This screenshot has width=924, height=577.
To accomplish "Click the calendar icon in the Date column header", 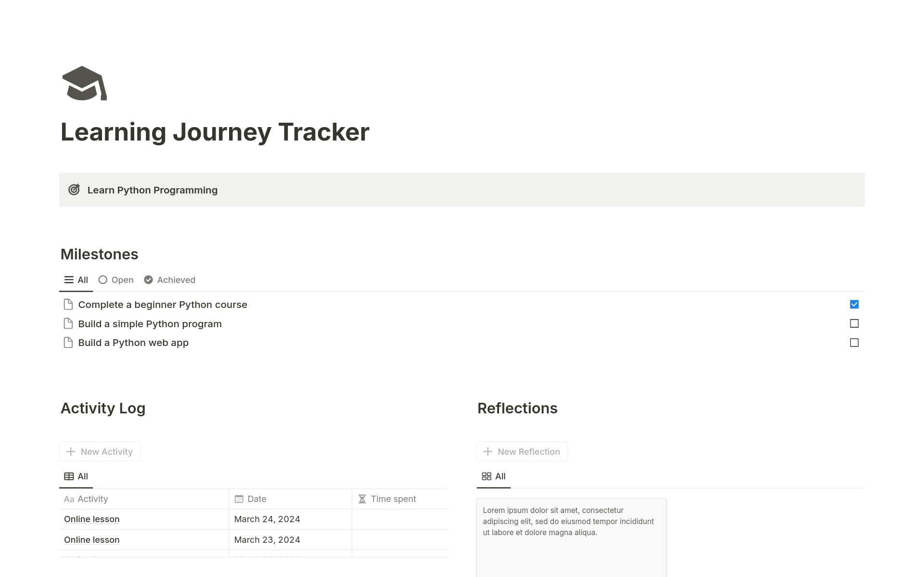I will pos(239,499).
